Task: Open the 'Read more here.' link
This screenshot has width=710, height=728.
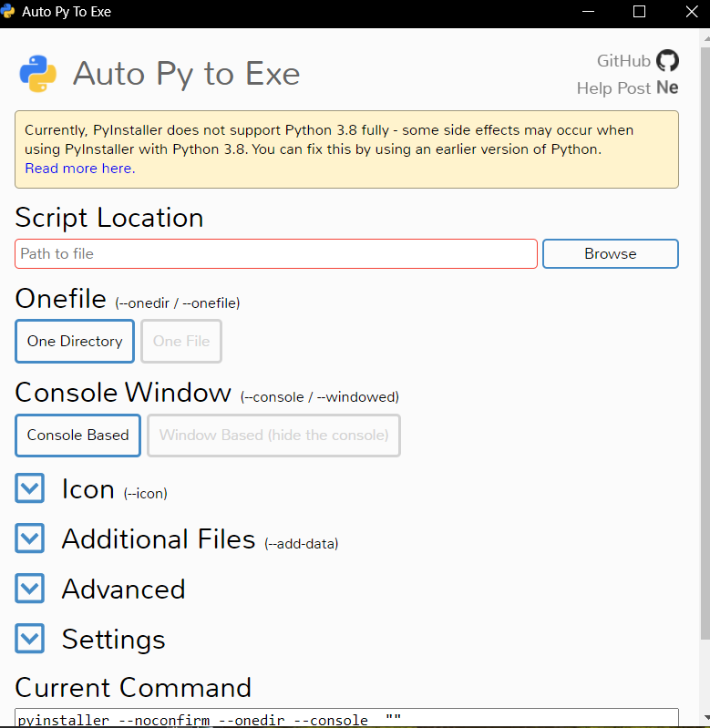Action: click(80, 169)
